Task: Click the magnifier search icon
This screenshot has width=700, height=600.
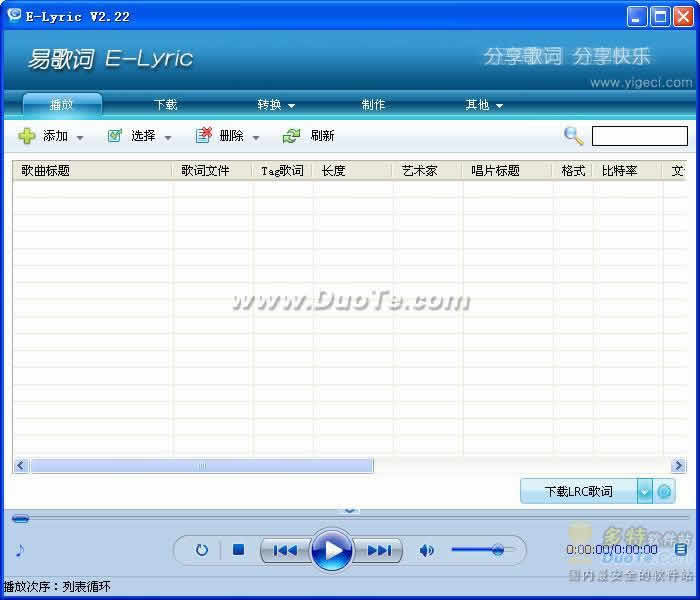Action: pos(574,136)
